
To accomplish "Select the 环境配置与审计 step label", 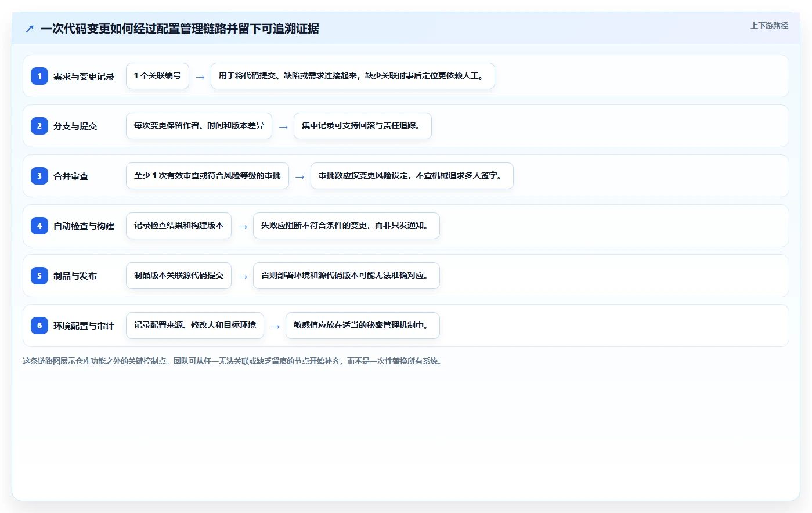I will tap(84, 326).
